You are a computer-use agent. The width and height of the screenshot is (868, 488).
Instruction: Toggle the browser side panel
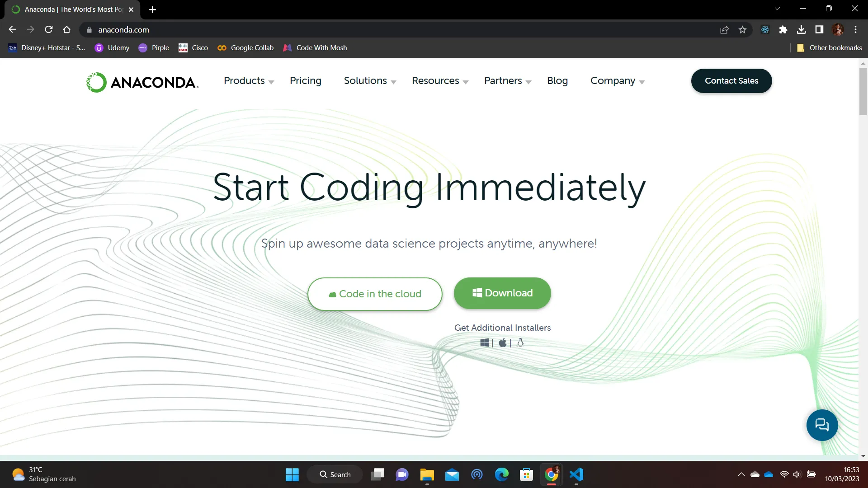tap(819, 30)
